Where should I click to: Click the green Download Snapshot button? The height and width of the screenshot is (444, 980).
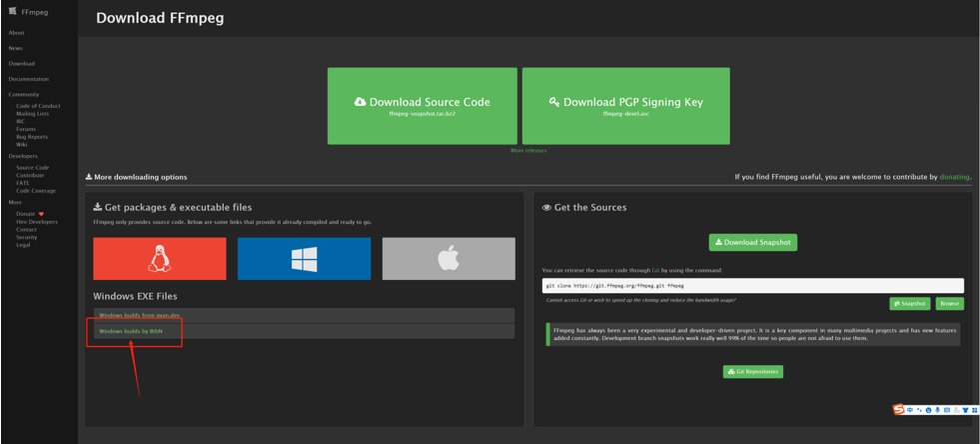753,242
